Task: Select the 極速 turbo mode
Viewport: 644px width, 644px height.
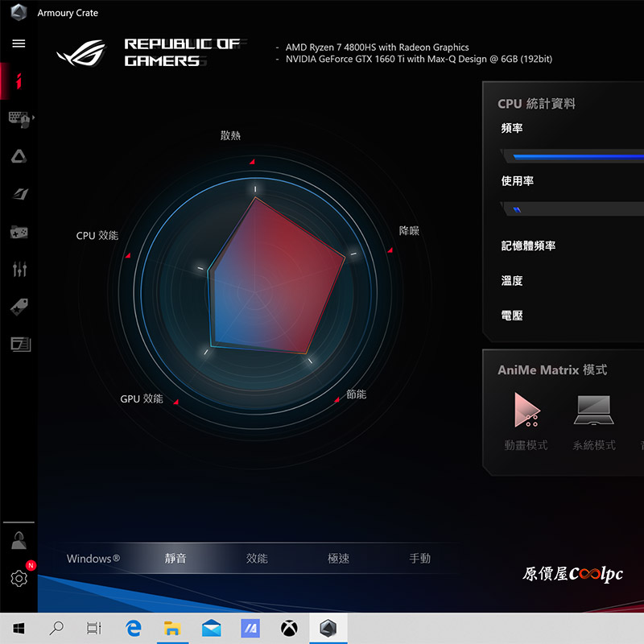Action: tap(338, 559)
